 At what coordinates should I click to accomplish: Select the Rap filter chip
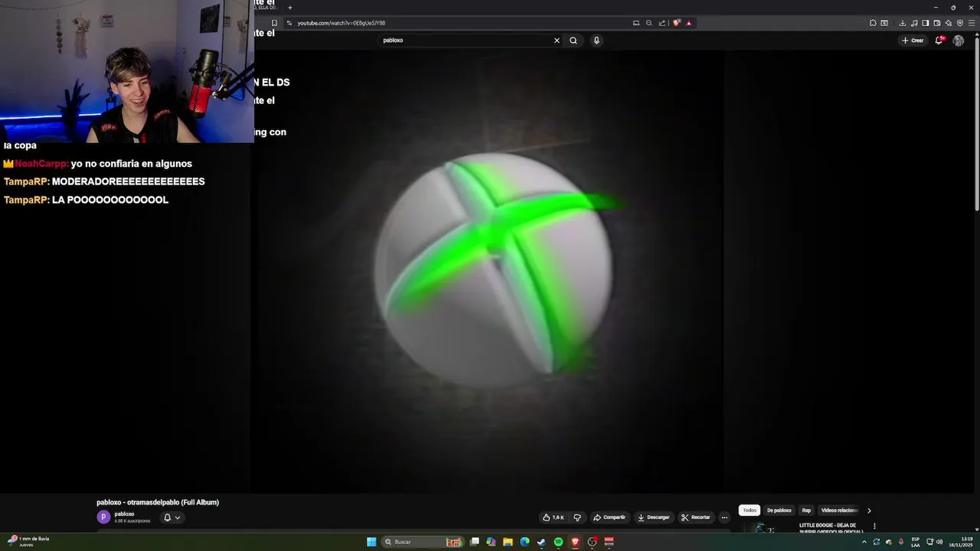tap(806, 510)
